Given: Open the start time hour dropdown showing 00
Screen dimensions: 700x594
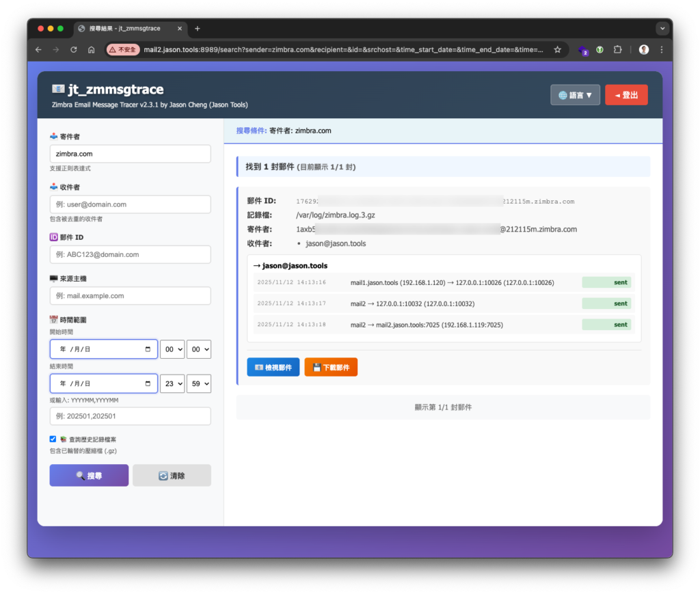Looking at the screenshot, I should point(172,349).
